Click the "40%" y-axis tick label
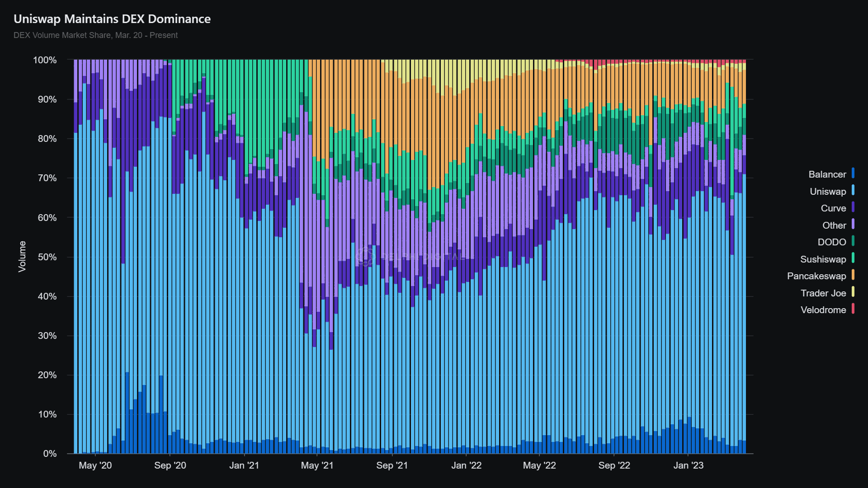The width and height of the screenshot is (868, 488). click(x=47, y=296)
